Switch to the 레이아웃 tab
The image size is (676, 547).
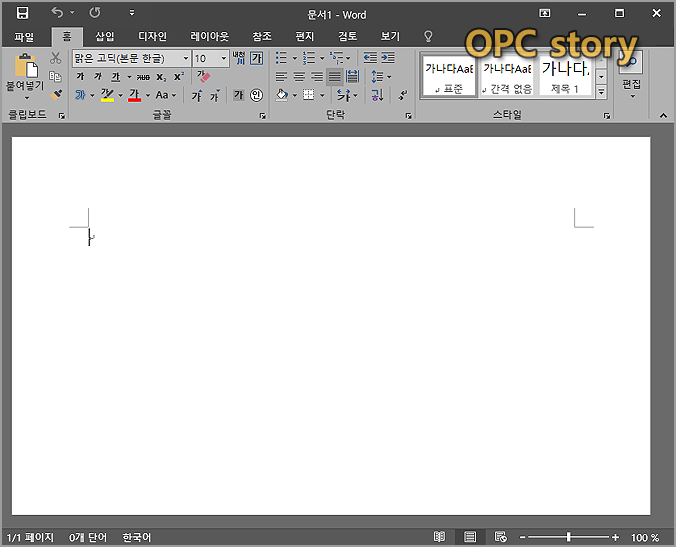209,36
